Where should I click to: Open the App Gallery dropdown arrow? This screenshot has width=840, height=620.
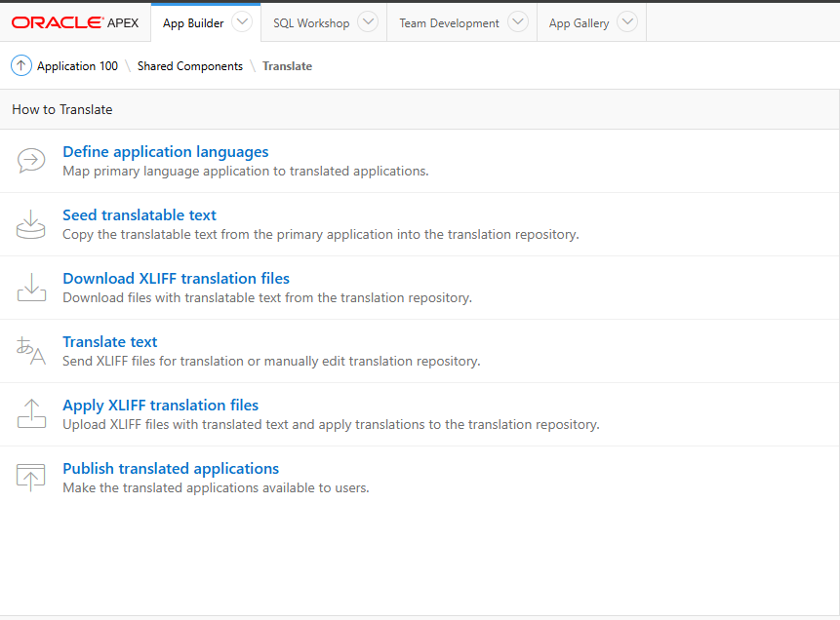[x=627, y=22]
